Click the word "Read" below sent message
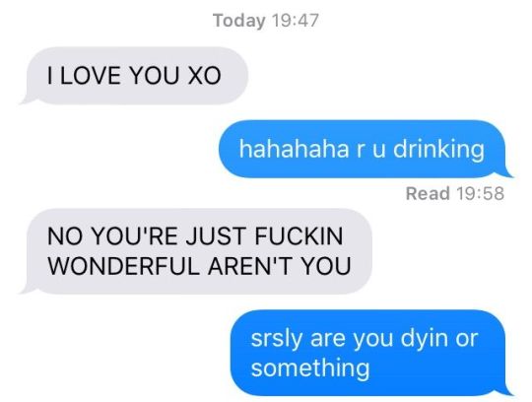The width and height of the screenshot is (532, 402). click(x=428, y=193)
